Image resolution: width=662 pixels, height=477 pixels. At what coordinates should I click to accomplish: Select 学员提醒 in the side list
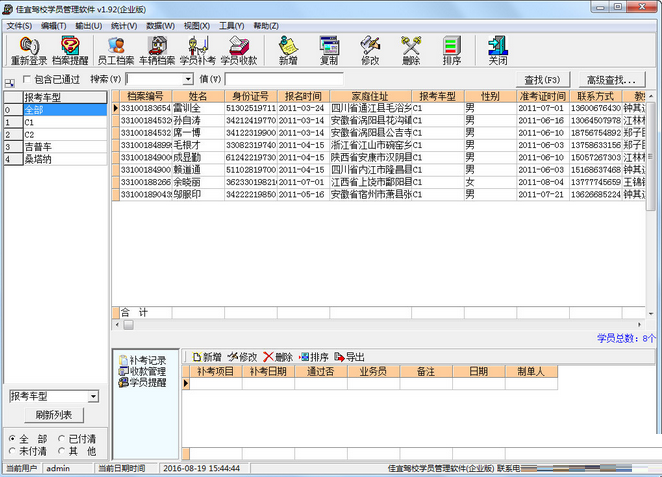[142, 382]
